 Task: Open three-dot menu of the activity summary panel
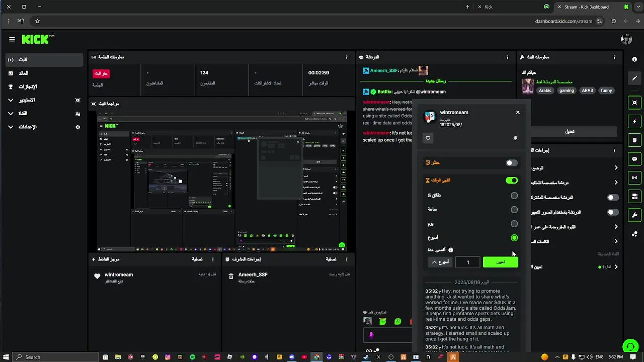click(213, 259)
